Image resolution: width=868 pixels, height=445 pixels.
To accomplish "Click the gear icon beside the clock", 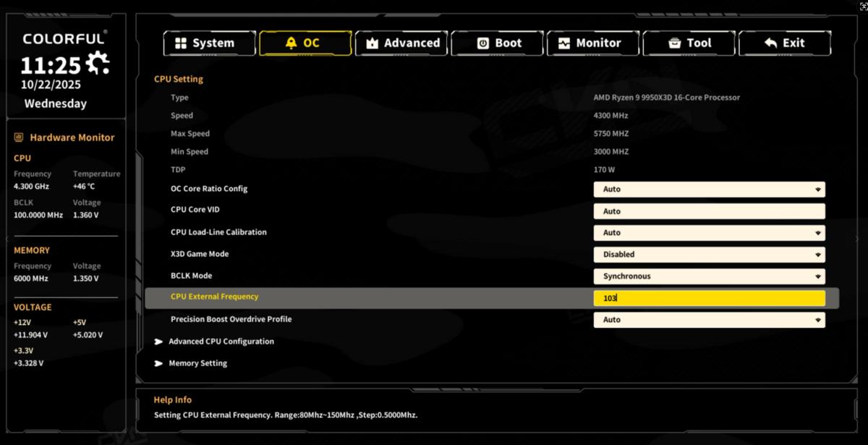I will coord(98,64).
